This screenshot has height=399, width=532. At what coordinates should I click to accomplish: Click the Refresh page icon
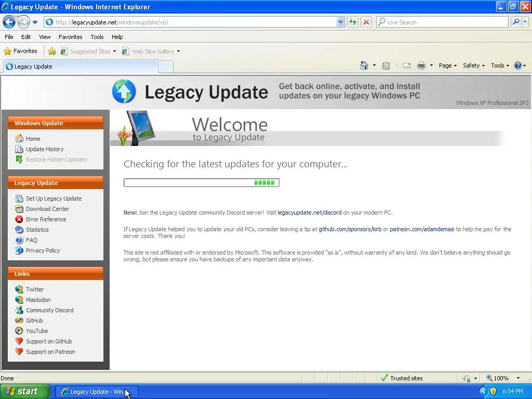tap(353, 22)
